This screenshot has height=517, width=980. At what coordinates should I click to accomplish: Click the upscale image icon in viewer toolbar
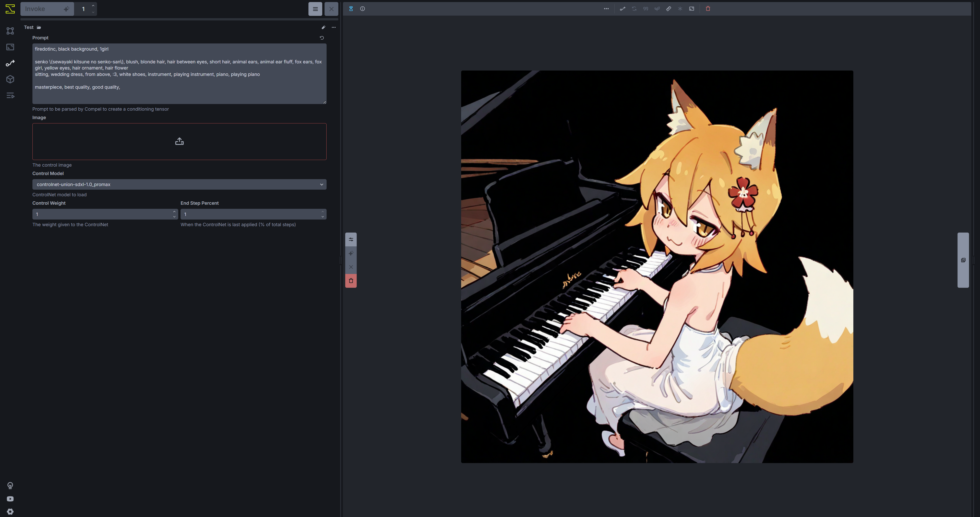coord(692,9)
